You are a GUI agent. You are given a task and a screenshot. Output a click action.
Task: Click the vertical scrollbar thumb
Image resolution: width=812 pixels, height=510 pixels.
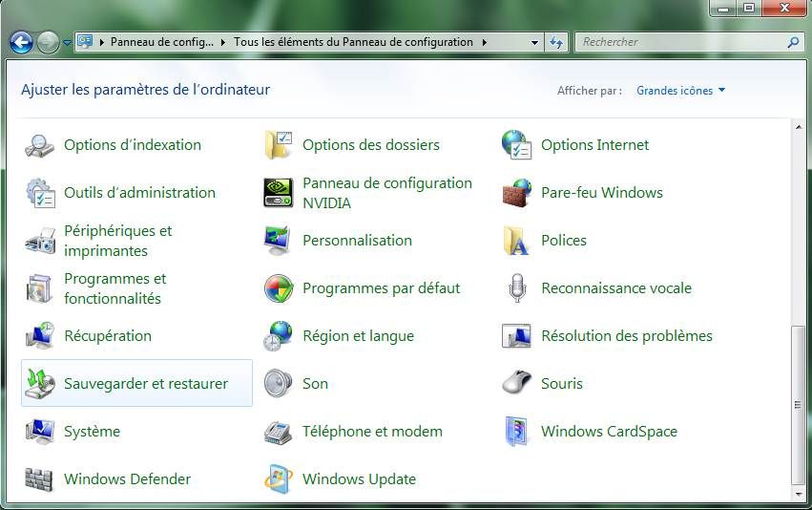799,406
